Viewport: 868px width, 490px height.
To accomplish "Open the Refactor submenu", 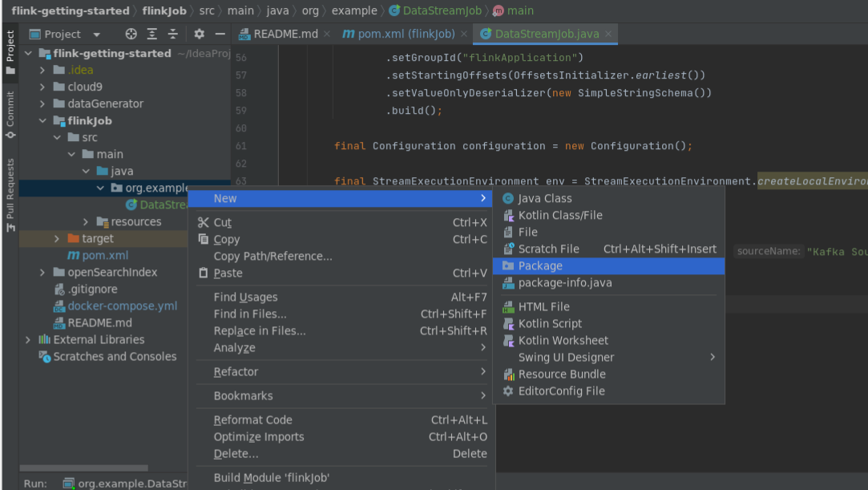I will click(341, 372).
